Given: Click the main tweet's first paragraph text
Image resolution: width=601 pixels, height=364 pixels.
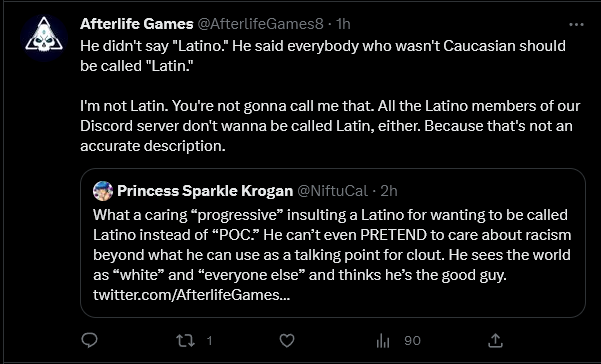Looking at the screenshot, I should (323, 56).
